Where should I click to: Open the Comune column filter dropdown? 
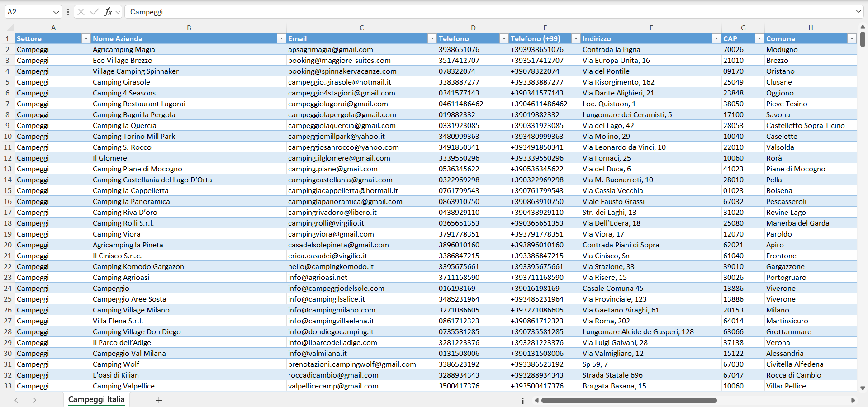point(852,39)
